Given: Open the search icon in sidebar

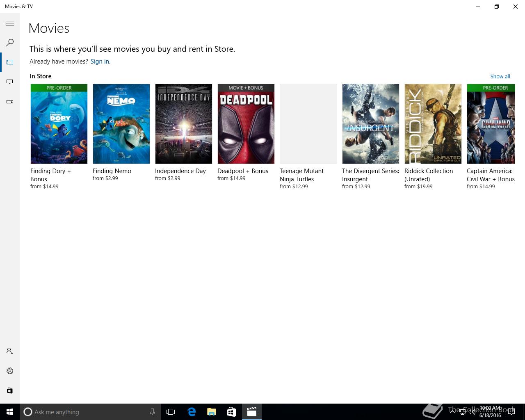Looking at the screenshot, I should 10,43.
